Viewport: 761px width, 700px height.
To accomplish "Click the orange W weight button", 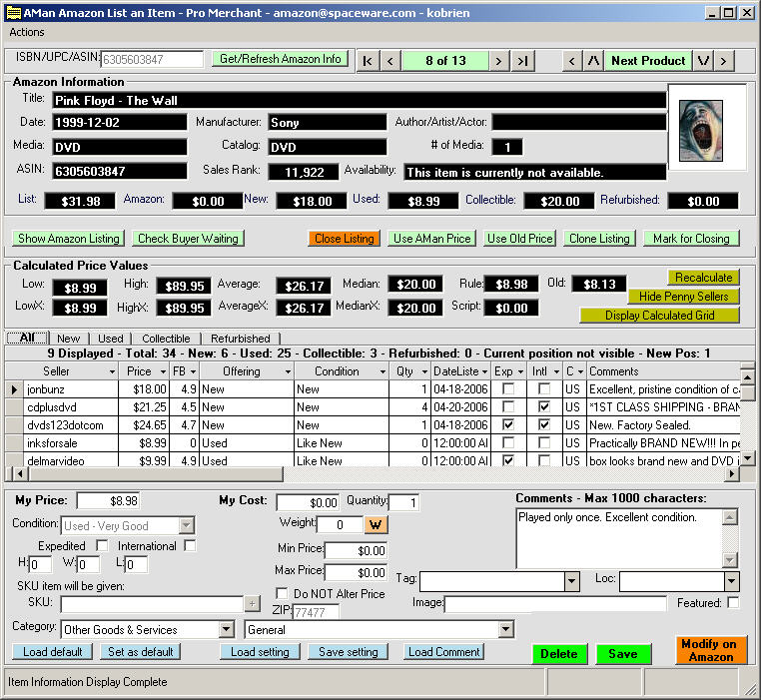I will (x=377, y=524).
